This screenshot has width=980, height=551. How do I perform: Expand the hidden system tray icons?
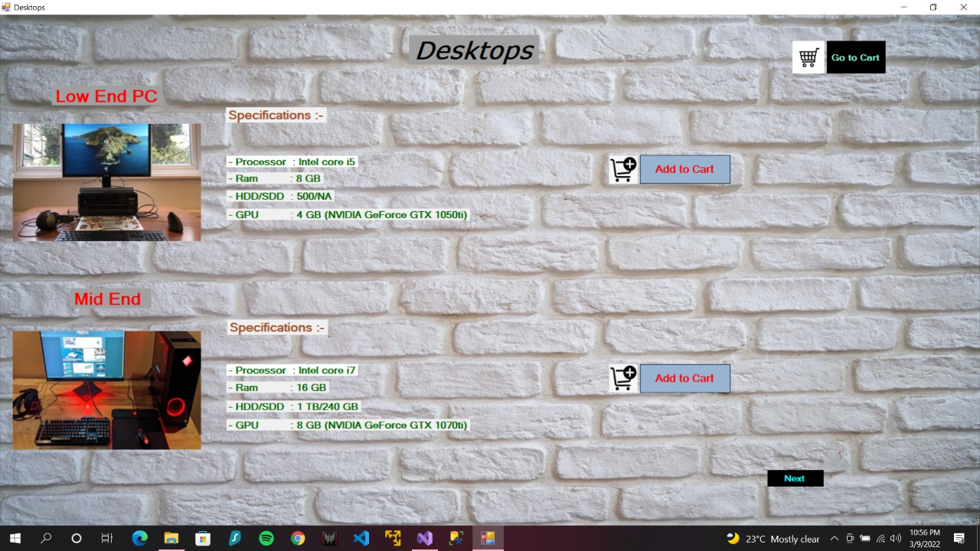(835, 539)
